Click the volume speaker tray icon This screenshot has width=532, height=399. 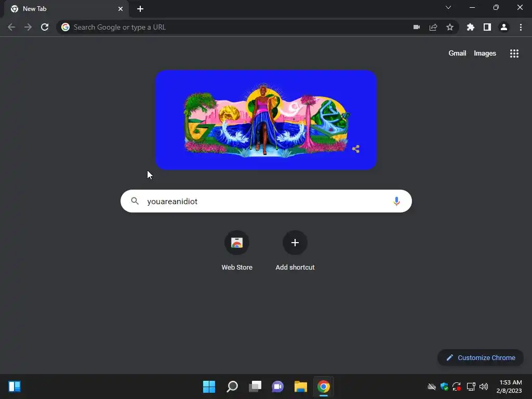[484, 387]
